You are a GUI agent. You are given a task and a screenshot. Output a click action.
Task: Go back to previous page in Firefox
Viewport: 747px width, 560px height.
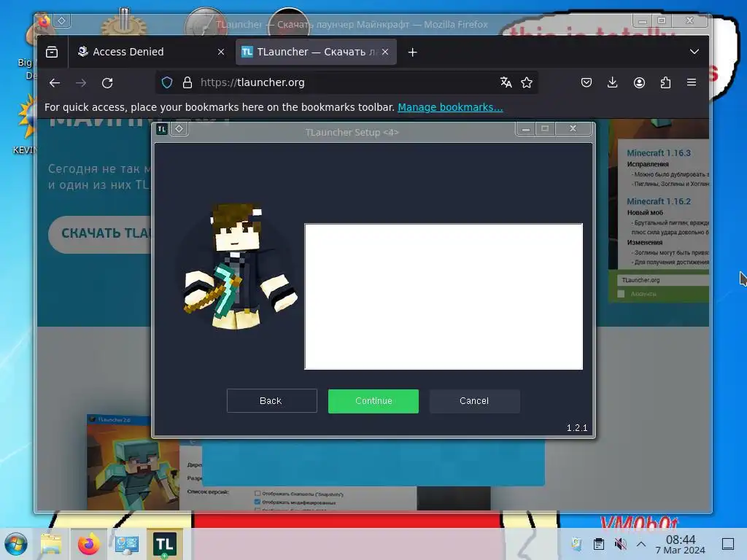(x=55, y=83)
